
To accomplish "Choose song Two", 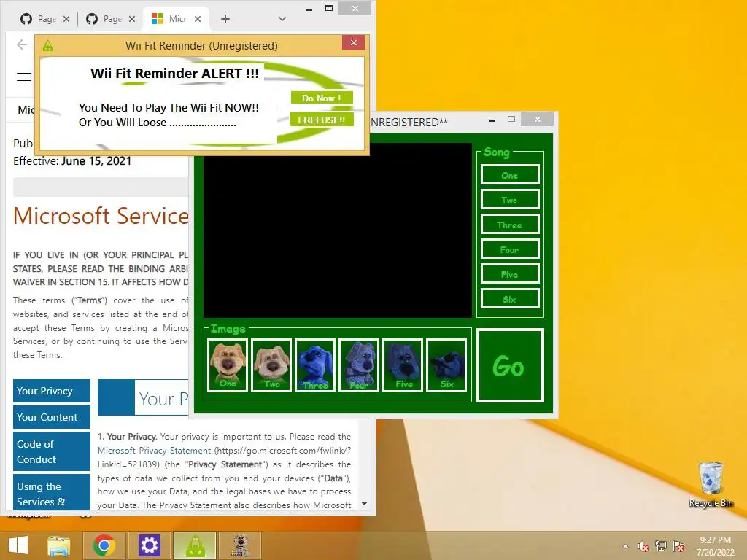I will [x=510, y=200].
